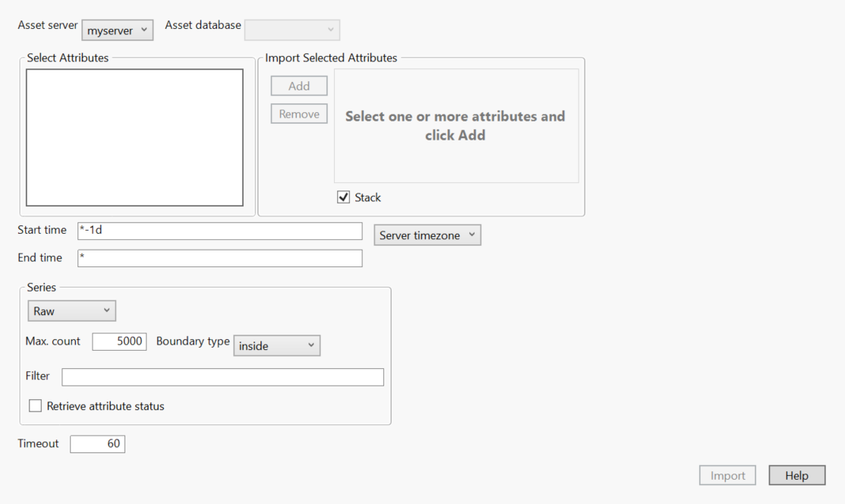Viewport: 845px width, 504px height.
Task: Select the Max. count value 5000
Action: tap(119, 341)
